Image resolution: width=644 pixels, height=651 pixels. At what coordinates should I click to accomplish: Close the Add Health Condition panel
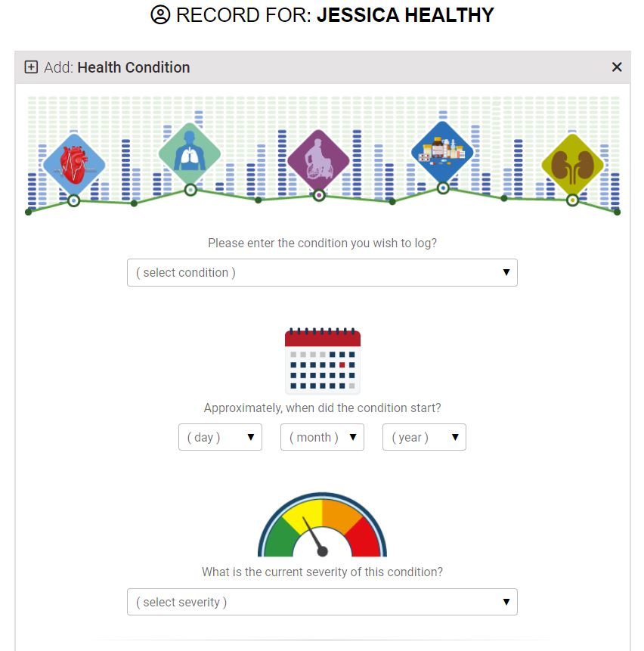tap(617, 67)
